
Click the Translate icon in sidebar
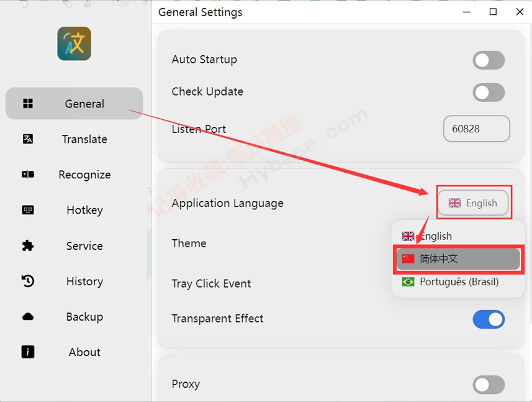(x=28, y=139)
